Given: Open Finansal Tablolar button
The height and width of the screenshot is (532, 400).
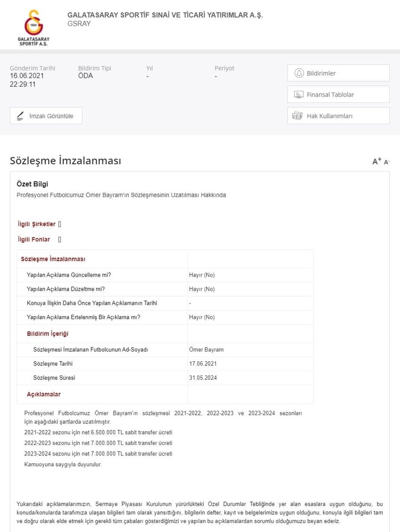Looking at the screenshot, I should pos(338,95).
